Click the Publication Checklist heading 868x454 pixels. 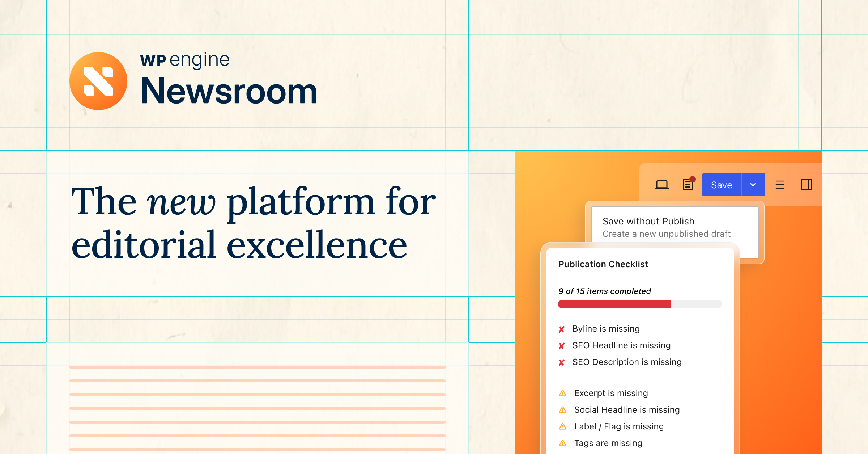coord(603,264)
